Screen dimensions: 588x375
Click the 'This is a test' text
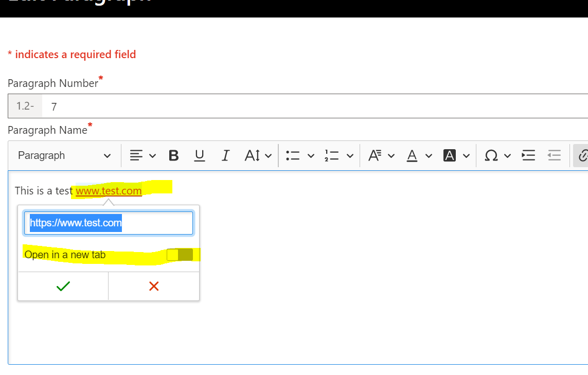(44, 191)
